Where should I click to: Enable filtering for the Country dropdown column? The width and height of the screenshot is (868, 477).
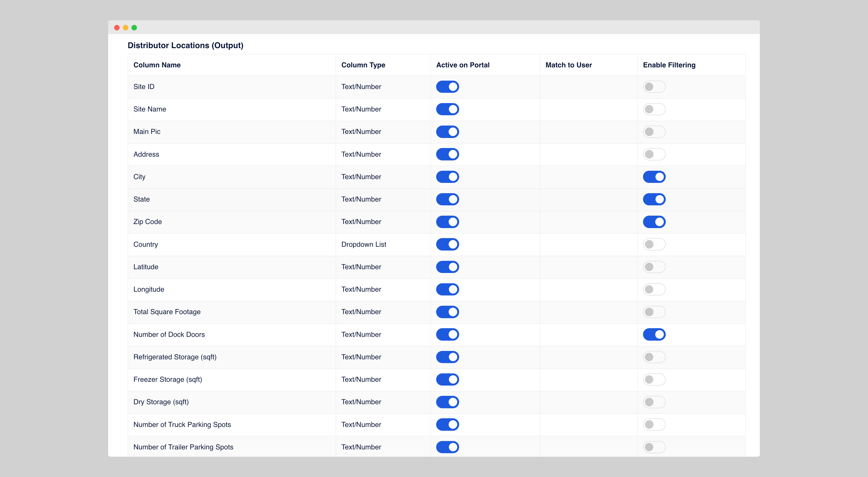[654, 244]
